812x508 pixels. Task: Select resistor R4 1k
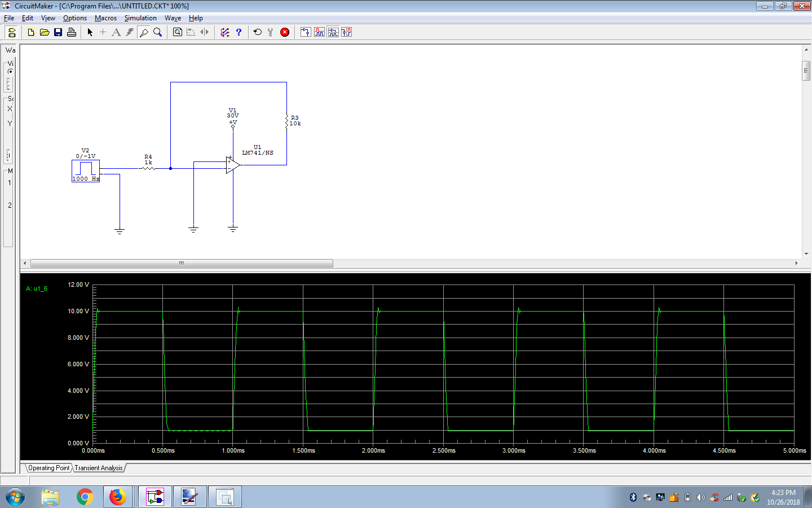tap(148, 168)
